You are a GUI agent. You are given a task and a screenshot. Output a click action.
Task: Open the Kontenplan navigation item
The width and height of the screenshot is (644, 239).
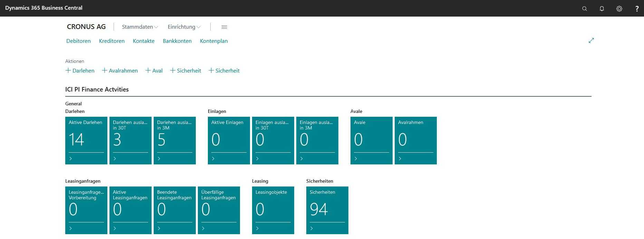coord(214,41)
